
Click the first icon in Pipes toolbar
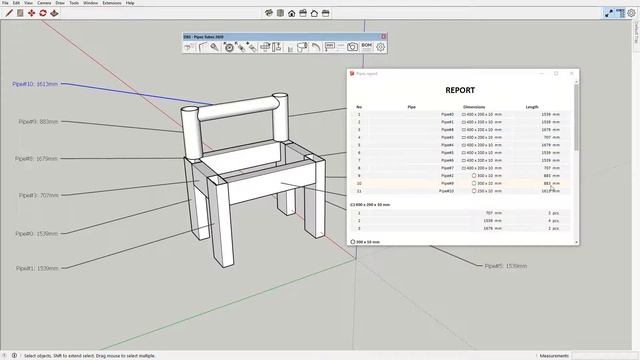tap(189, 47)
